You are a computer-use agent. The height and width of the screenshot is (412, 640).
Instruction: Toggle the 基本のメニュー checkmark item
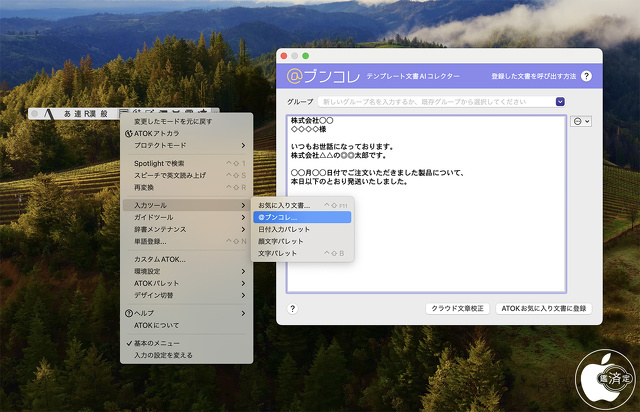tap(163, 343)
